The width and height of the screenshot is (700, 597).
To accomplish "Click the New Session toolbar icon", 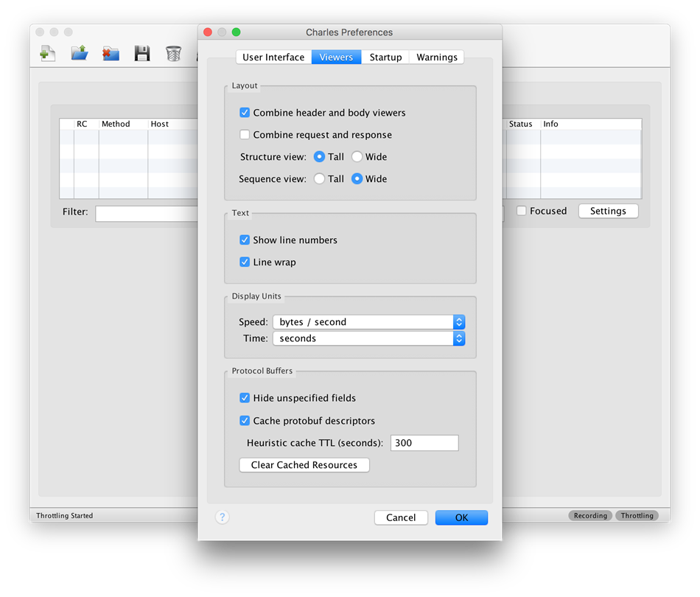I will tap(47, 54).
